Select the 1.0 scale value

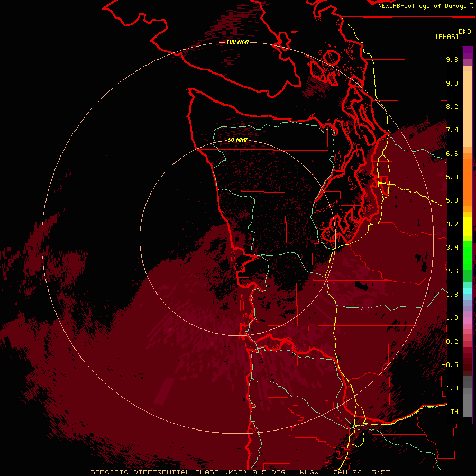[452, 318]
